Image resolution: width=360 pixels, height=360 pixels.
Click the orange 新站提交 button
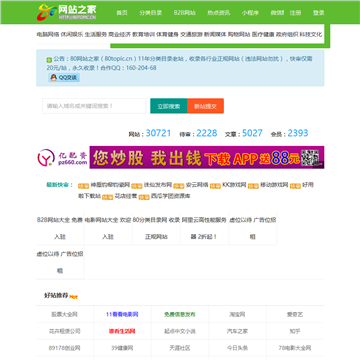pos(205,106)
